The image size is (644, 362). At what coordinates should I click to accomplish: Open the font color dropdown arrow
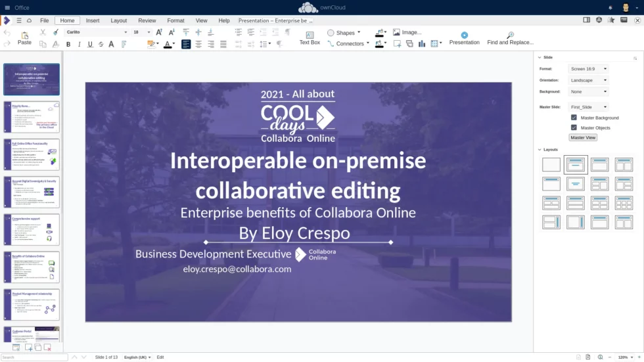173,44
